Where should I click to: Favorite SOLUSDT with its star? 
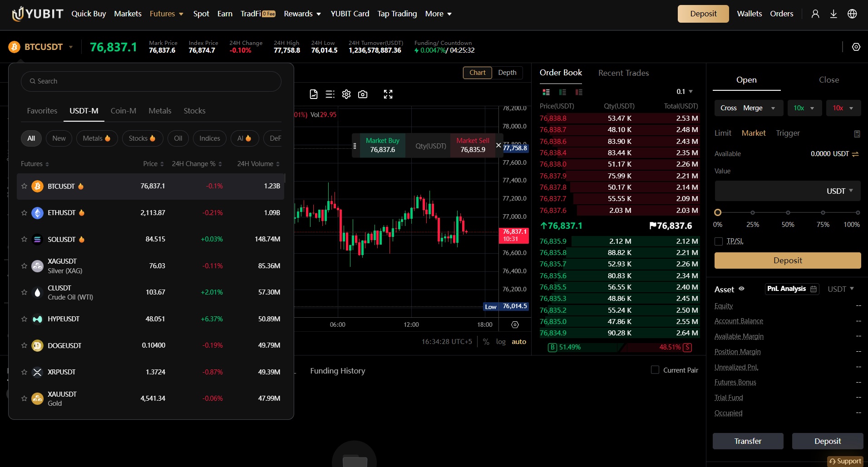point(25,239)
